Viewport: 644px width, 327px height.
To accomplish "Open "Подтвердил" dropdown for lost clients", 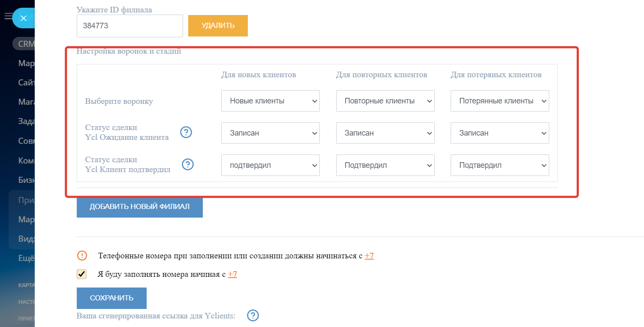I will (x=500, y=165).
